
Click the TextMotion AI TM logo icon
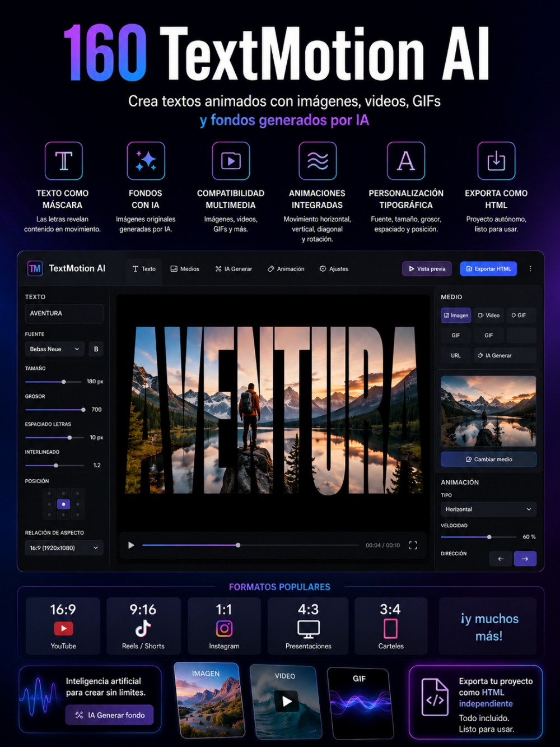[35, 268]
